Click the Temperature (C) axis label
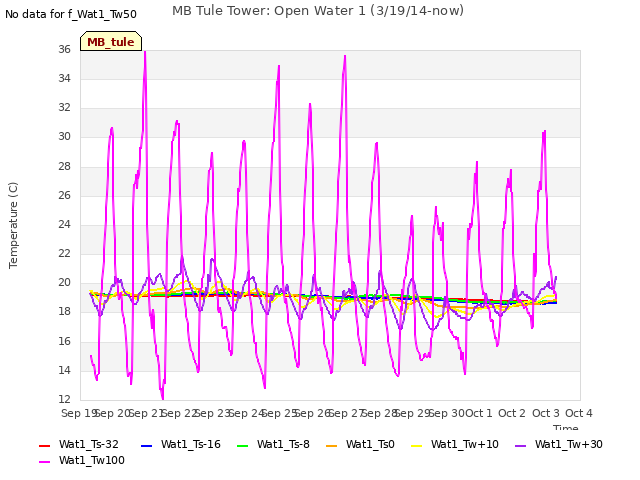The width and height of the screenshot is (640, 480). (13, 225)
